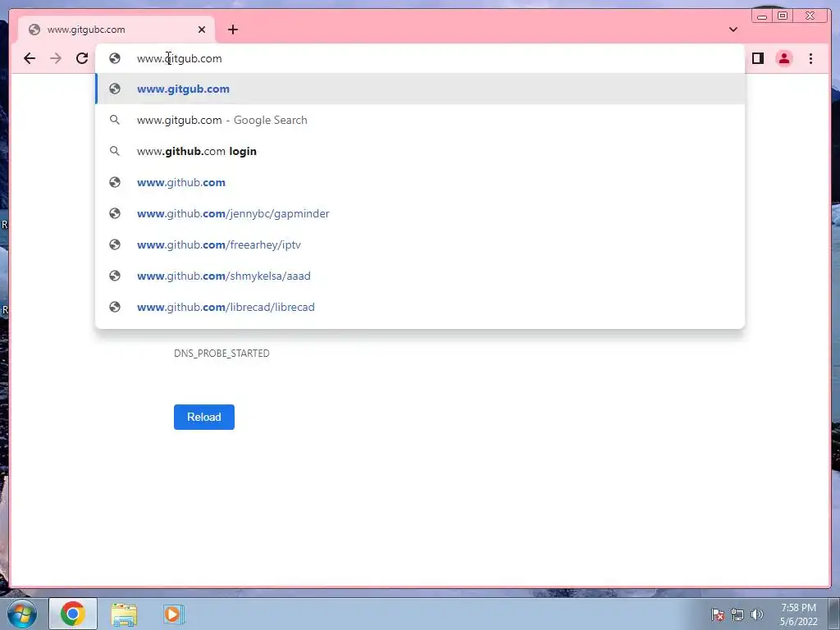840x630 pixels.
Task: Maximize the Chrome window
Action: tap(783, 16)
